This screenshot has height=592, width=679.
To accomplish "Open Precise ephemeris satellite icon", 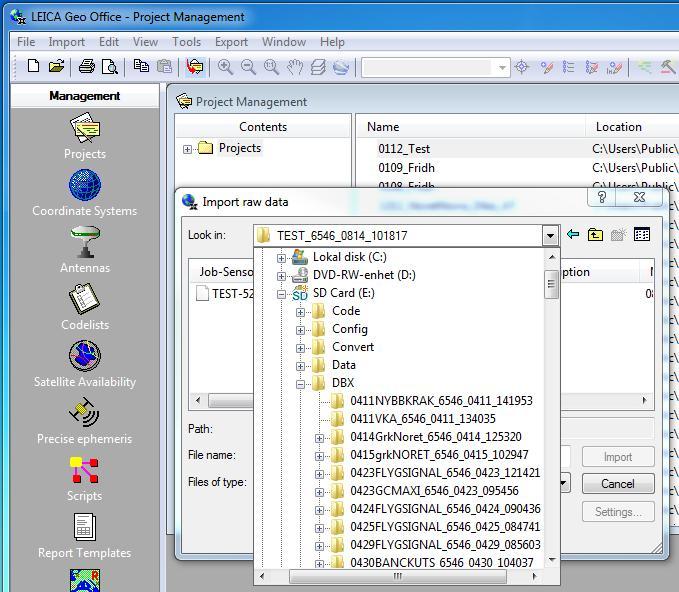I will (85, 413).
